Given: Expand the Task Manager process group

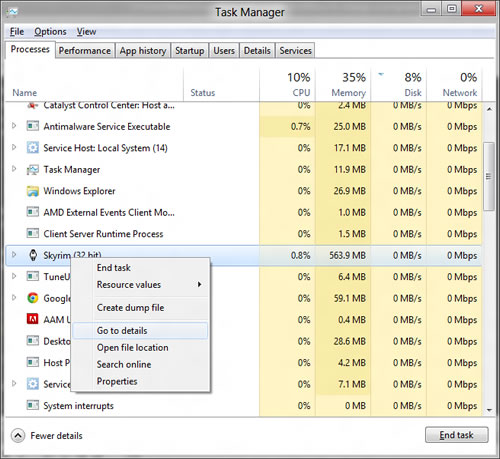Looking at the screenshot, I should 14,169.
